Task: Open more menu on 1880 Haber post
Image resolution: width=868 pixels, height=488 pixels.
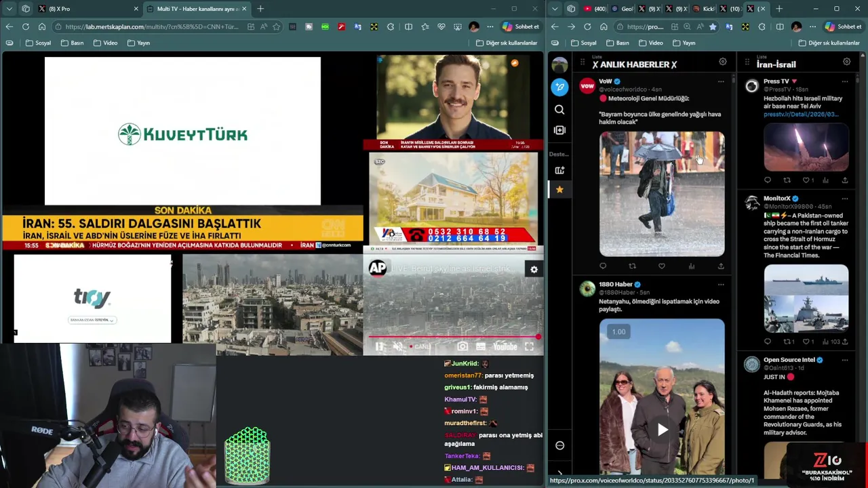Action: (721, 285)
